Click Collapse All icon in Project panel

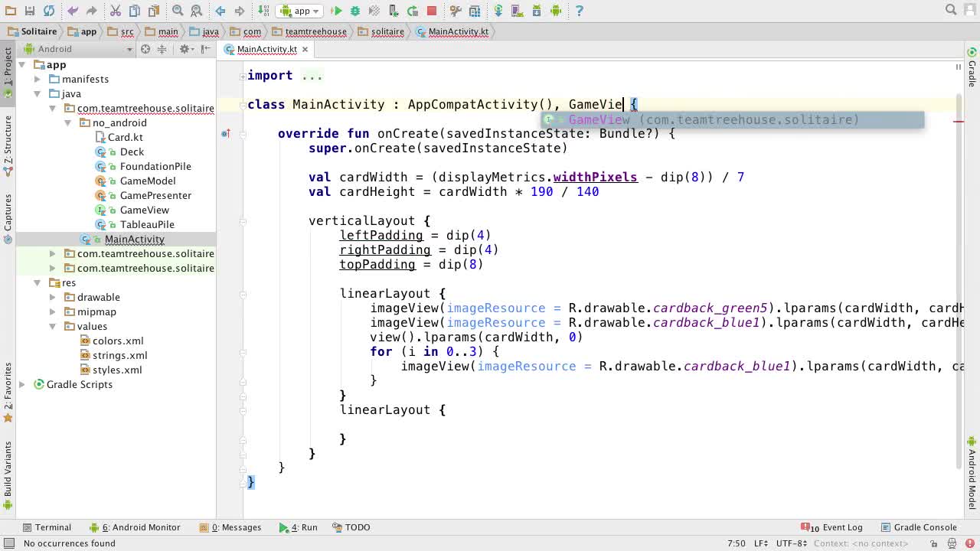click(162, 49)
